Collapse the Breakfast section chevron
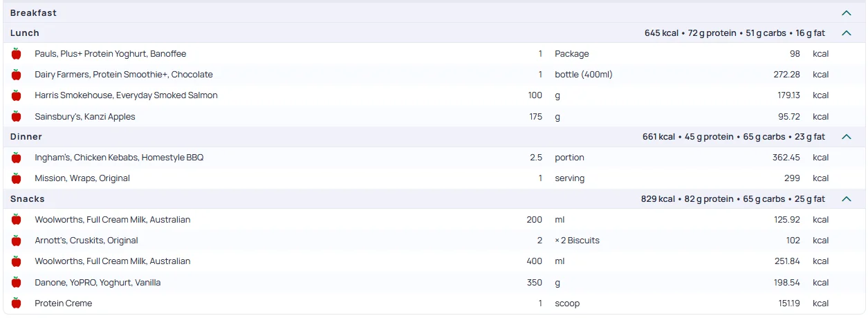Viewport: 868px width, 318px height. click(x=846, y=13)
